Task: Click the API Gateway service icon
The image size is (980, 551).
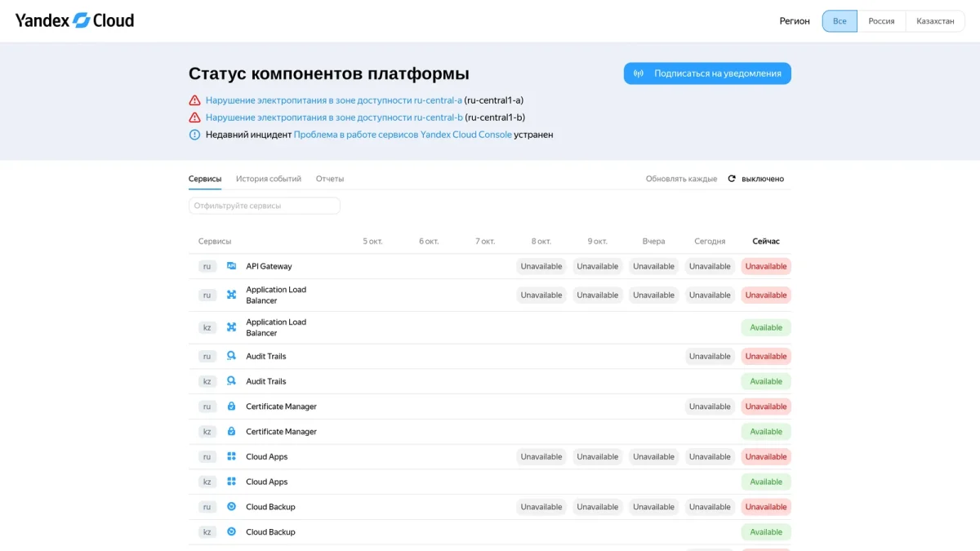Action: coord(231,266)
